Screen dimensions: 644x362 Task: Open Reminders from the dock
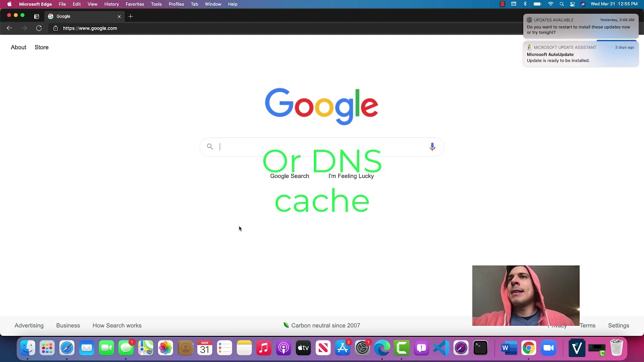coord(224,347)
